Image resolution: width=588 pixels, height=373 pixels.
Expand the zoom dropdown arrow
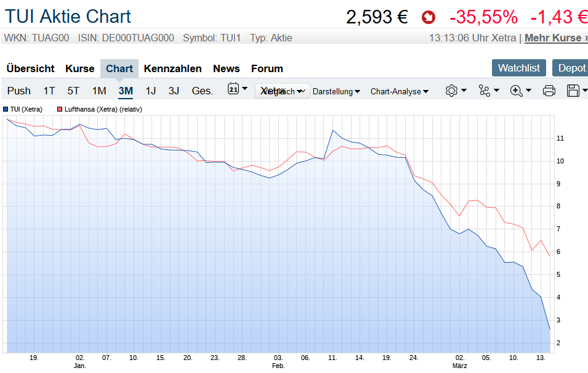[x=529, y=90]
